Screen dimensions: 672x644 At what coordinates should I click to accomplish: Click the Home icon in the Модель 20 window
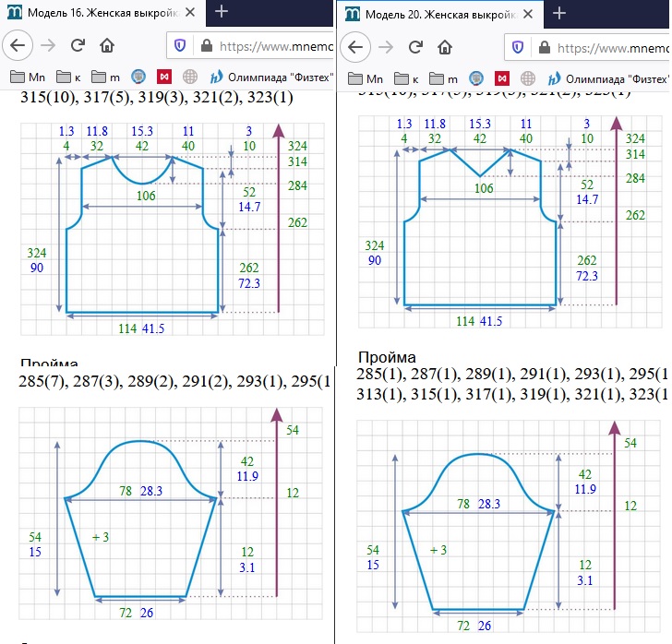tap(446, 47)
